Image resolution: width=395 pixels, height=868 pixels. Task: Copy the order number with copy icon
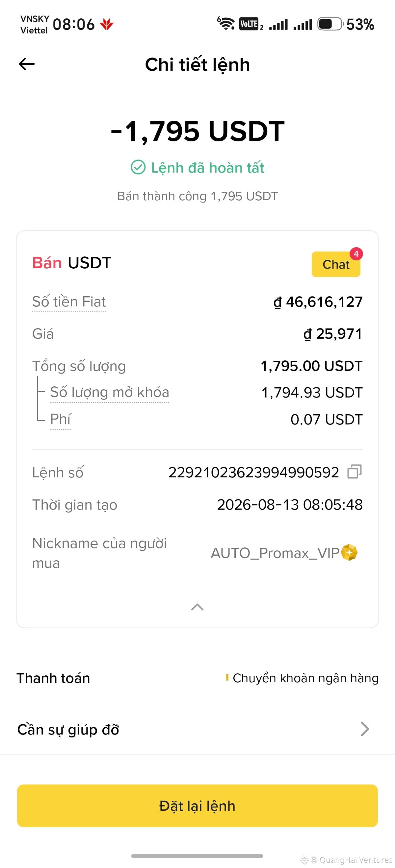354,472
